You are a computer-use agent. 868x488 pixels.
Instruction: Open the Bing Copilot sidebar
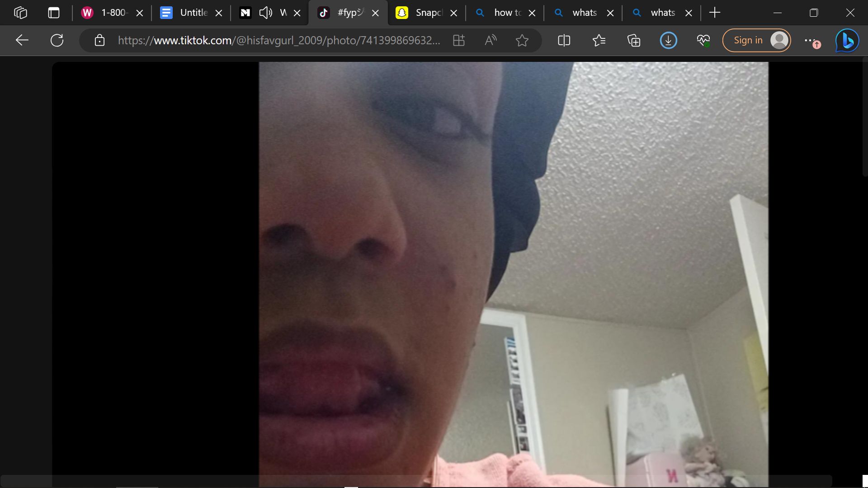[x=847, y=40]
